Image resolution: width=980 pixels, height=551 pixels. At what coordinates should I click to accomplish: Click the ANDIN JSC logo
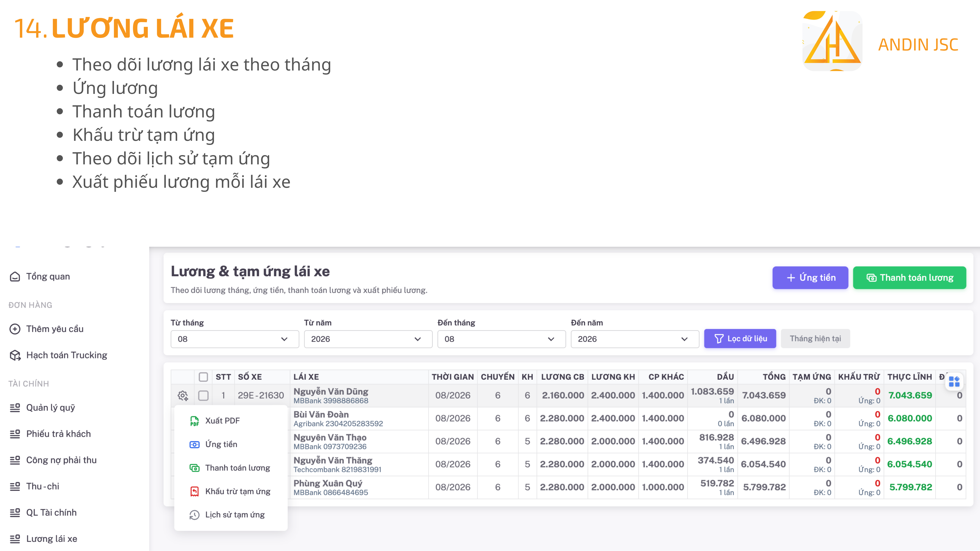[x=832, y=41]
